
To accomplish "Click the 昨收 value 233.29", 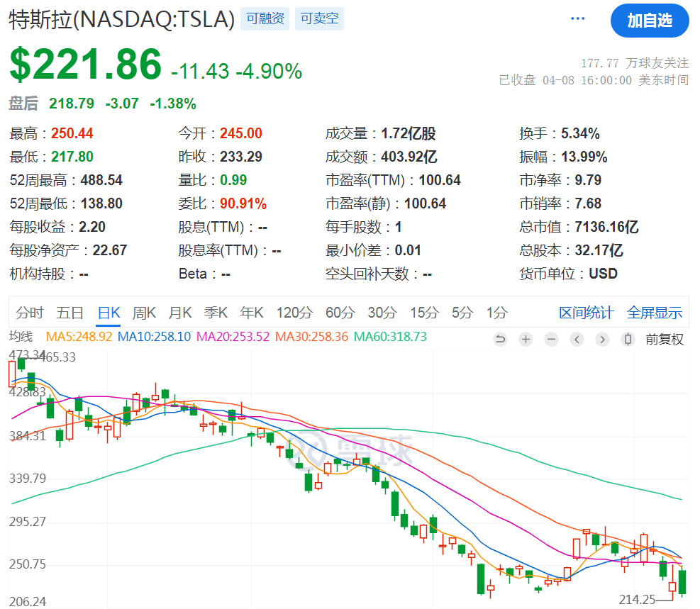I will click(x=241, y=157).
